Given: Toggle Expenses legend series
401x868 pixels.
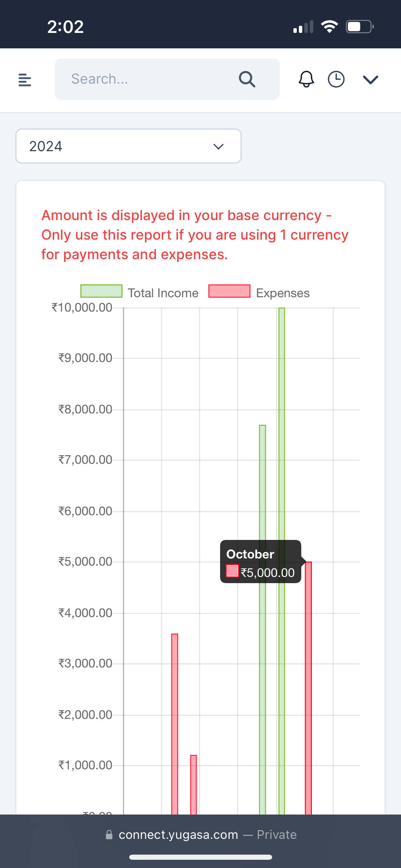Looking at the screenshot, I should (x=282, y=293).
